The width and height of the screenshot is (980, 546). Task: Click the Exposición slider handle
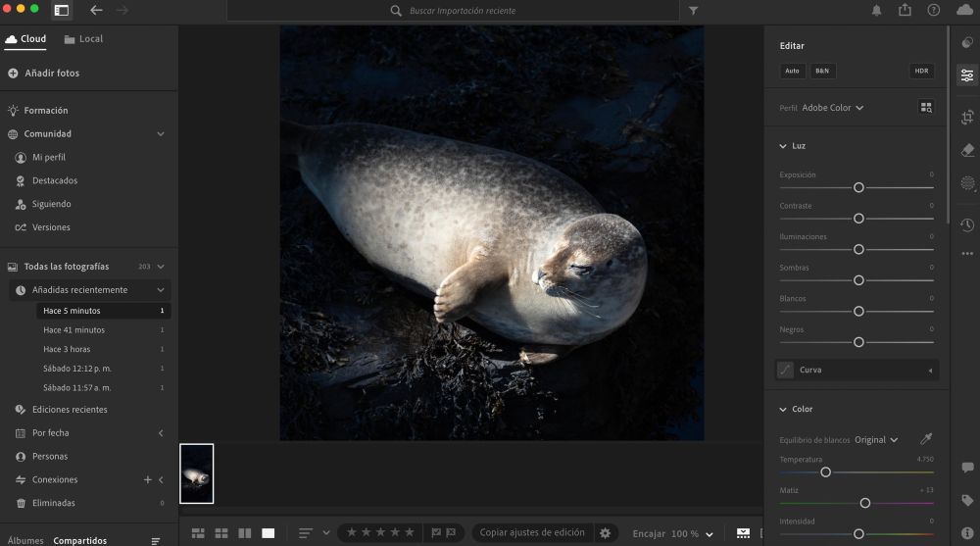point(858,187)
